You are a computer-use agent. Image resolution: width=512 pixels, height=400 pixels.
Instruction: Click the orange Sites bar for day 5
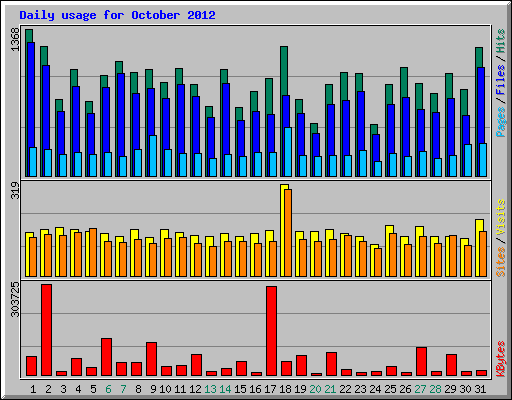[x=93, y=252]
